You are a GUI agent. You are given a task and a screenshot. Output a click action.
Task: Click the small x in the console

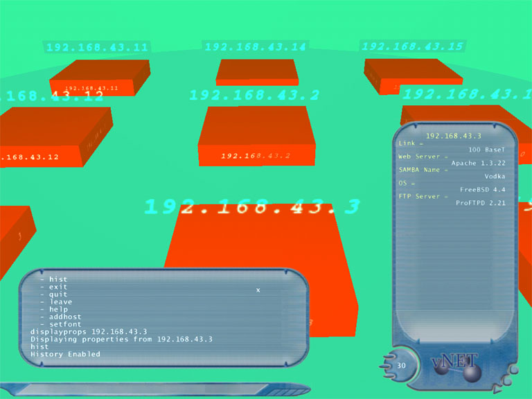coord(258,290)
